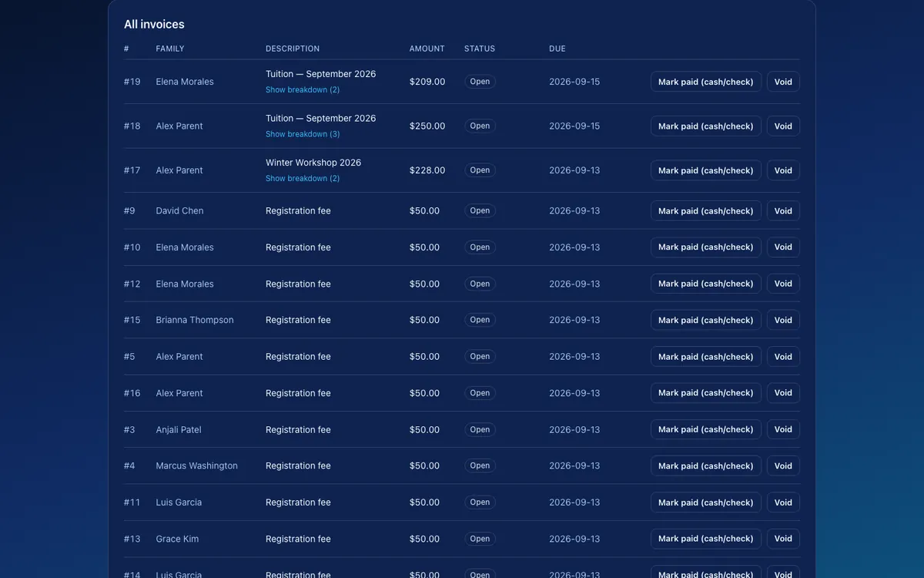The image size is (924, 578).
Task: Click the DESCRIPTION column header
Action: (x=293, y=49)
